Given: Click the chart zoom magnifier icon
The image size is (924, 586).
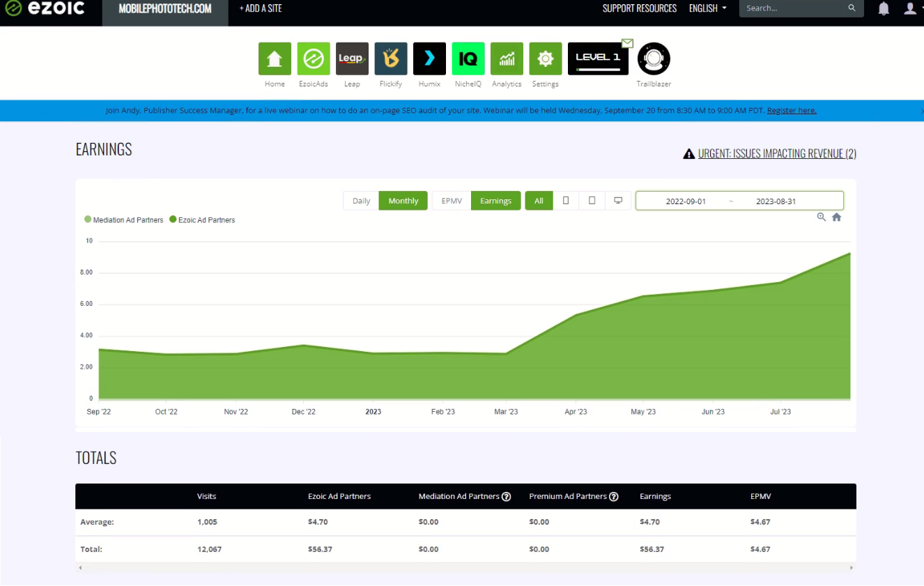Looking at the screenshot, I should click(x=822, y=217).
